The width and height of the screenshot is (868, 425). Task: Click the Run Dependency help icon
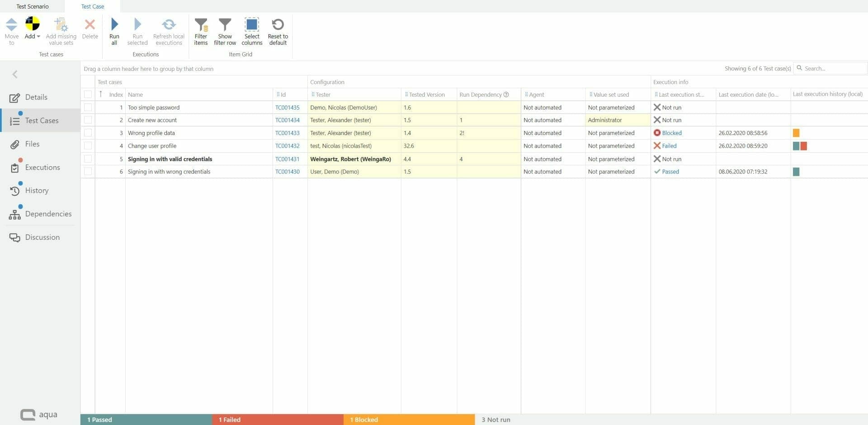point(506,94)
